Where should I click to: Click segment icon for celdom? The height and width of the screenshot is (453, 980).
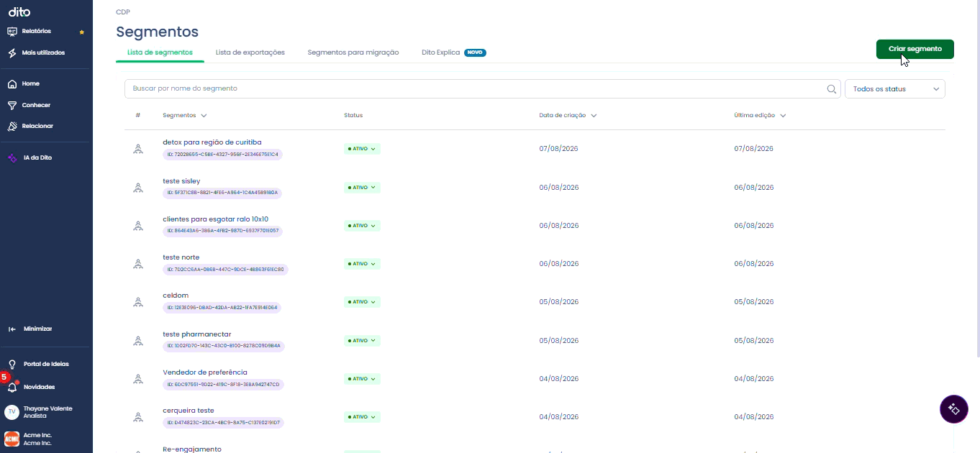[137, 302]
